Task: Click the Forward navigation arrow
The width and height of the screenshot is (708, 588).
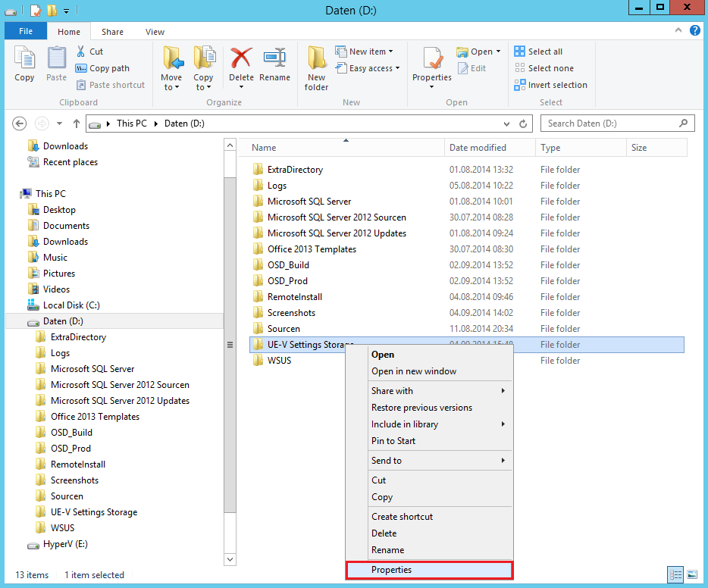Action: point(42,124)
